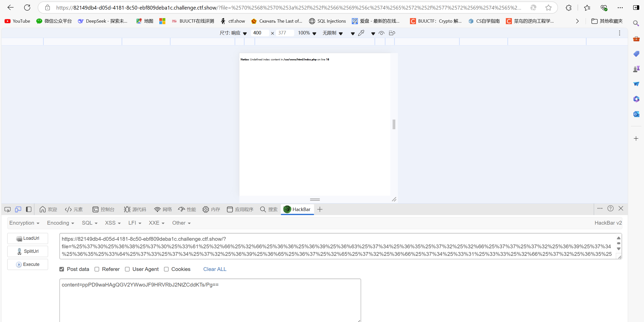
Task: Enable the Cookies checkbox
Action: coord(166,269)
